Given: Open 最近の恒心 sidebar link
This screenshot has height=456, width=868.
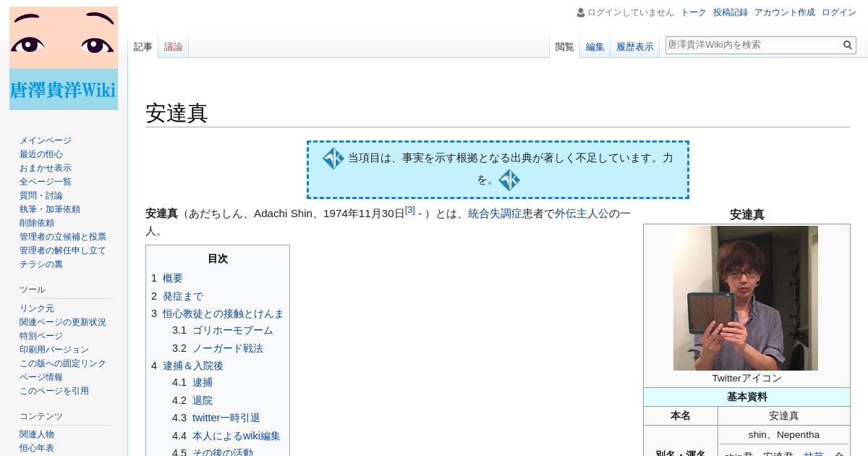Looking at the screenshot, I should click(x=41, y=154).
